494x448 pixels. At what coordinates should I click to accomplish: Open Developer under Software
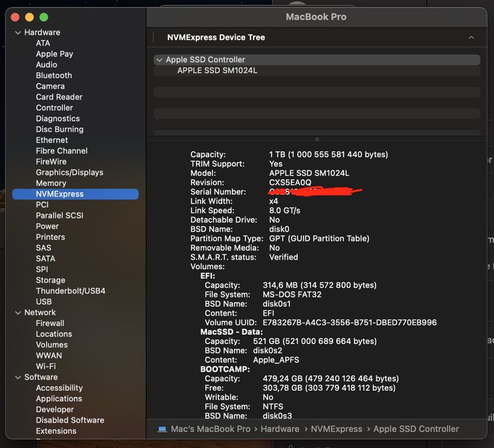55,410
